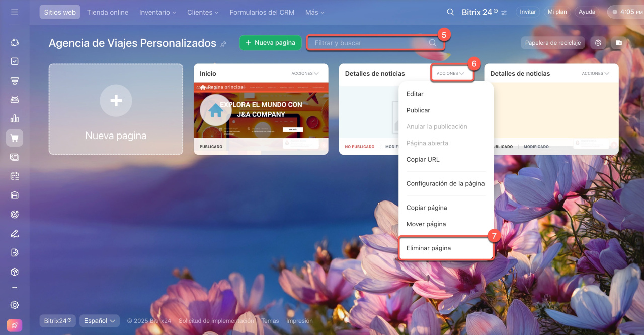This screenshot has height=335, width=644.
Task: Click the green Nueva pagina button
Action: click(270, 43)
